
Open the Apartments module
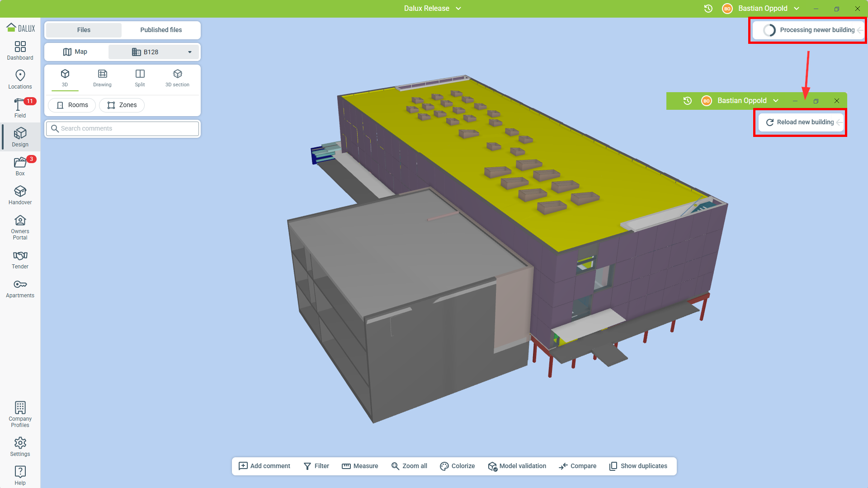[20, 288]
